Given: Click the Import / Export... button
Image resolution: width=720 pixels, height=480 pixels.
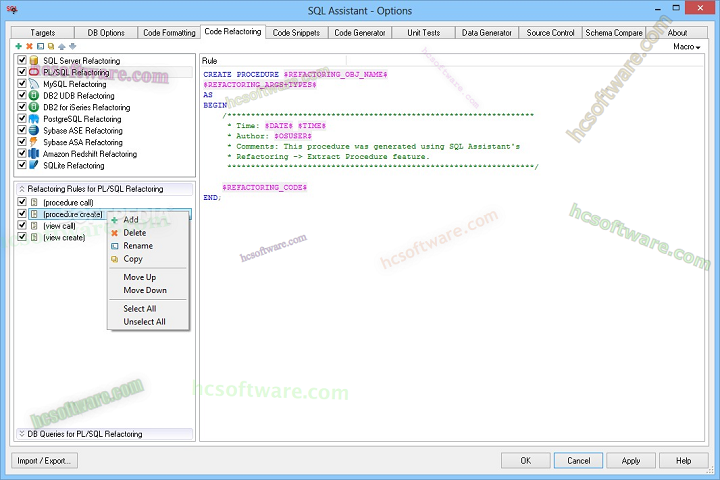Looking at the screenshot, I should 44,461.
